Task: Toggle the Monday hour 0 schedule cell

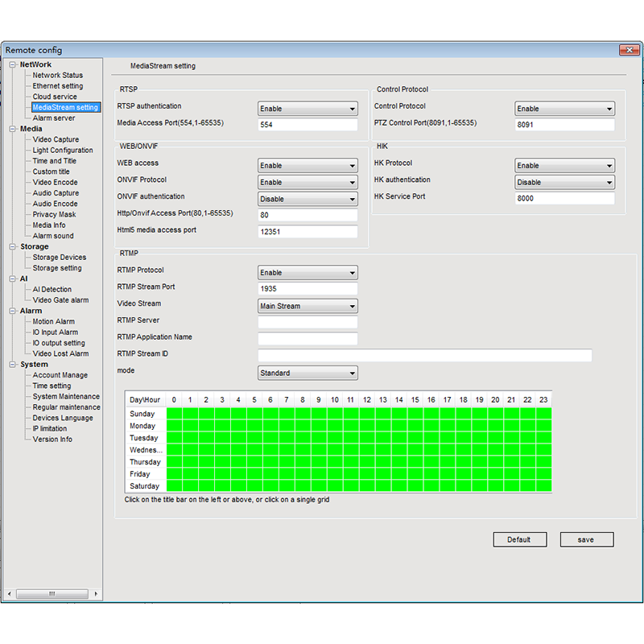Action: click(174, 426)
